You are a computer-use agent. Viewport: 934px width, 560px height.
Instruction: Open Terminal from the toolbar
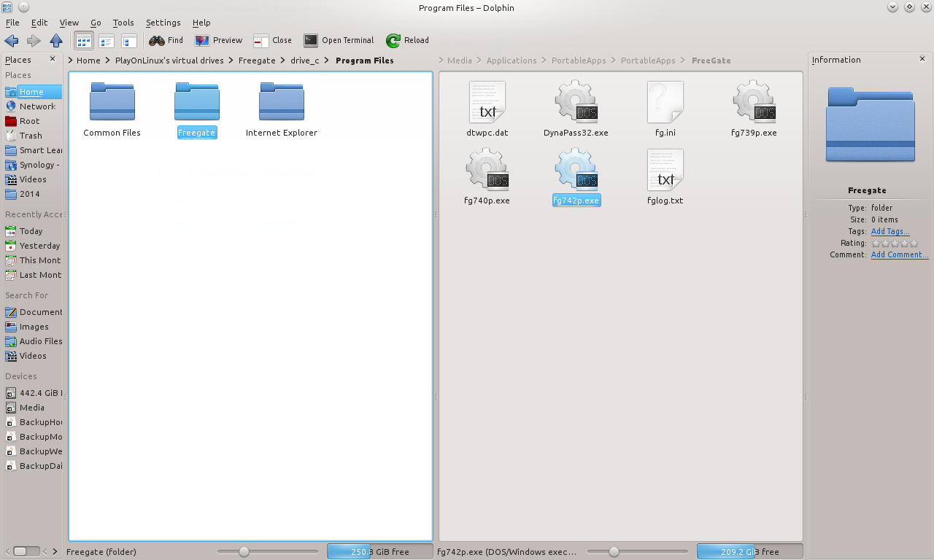tap(339, 41)
